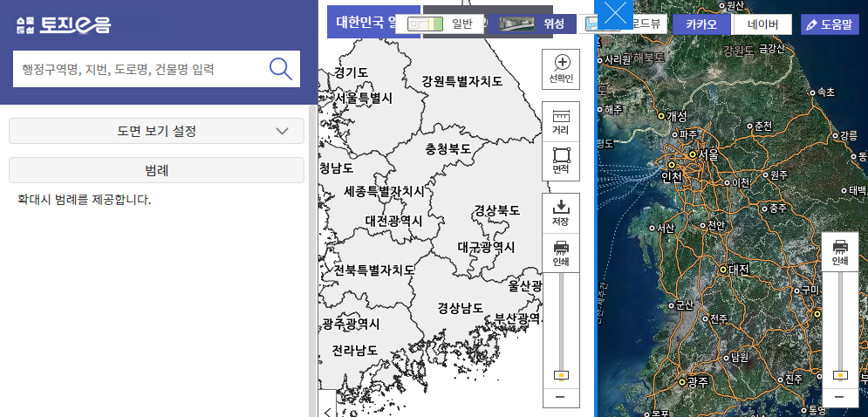Select 강원특별자치도 on the boundary map
The image size is (868, 417).
tap(462, 81)
